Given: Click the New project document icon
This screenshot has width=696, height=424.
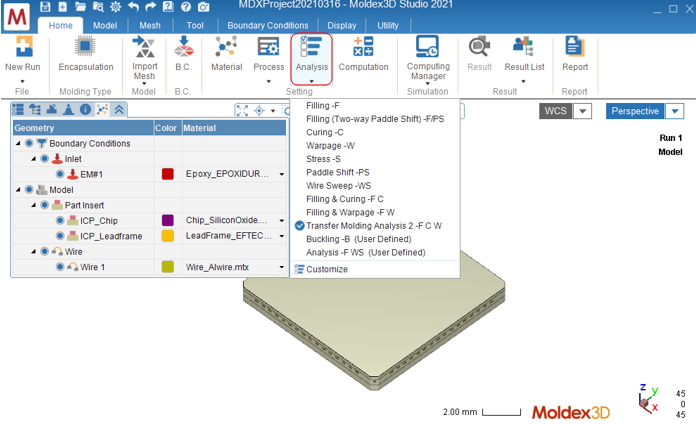Looking at the screenshot, I should pos(63,6).
